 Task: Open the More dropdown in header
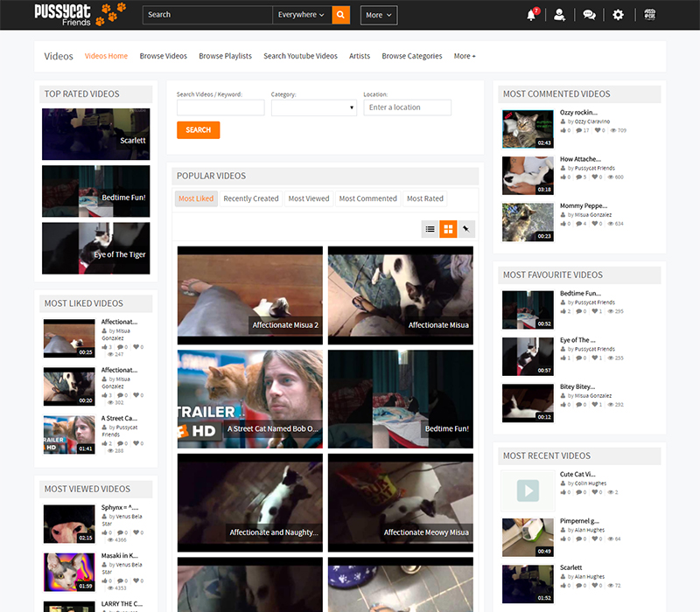[x=378, y=15]
